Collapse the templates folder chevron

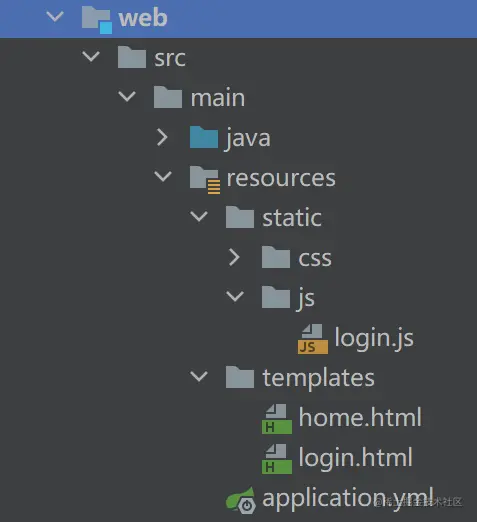point(199,377)
